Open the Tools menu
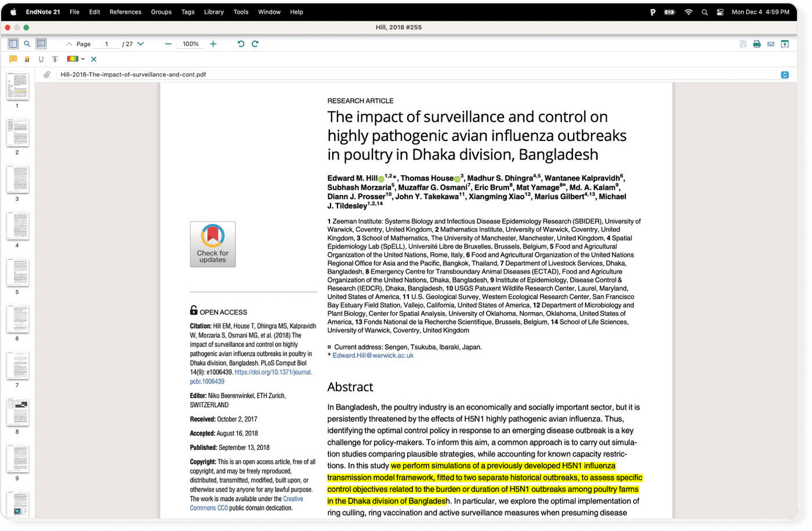 pos(241,12)
